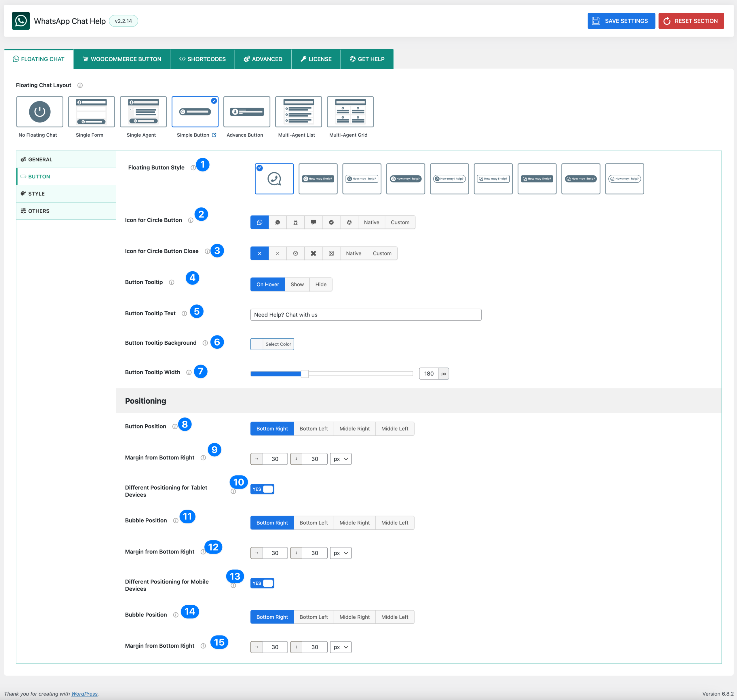Open px unit dropdown under Button Position margin

[341, 459]
